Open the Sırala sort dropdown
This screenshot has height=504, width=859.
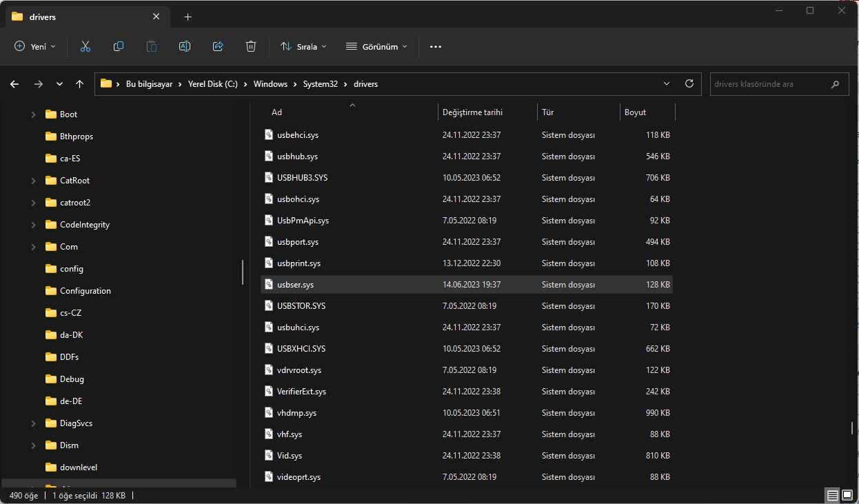coord(303,46)
